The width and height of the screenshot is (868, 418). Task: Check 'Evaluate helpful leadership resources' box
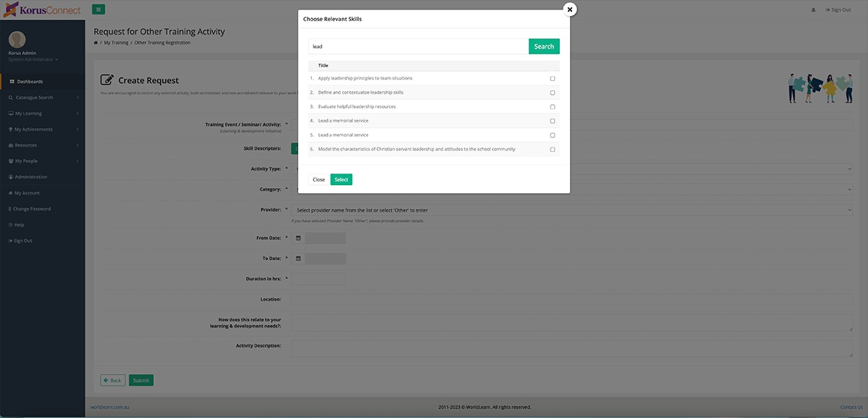(x=553, y=106)
